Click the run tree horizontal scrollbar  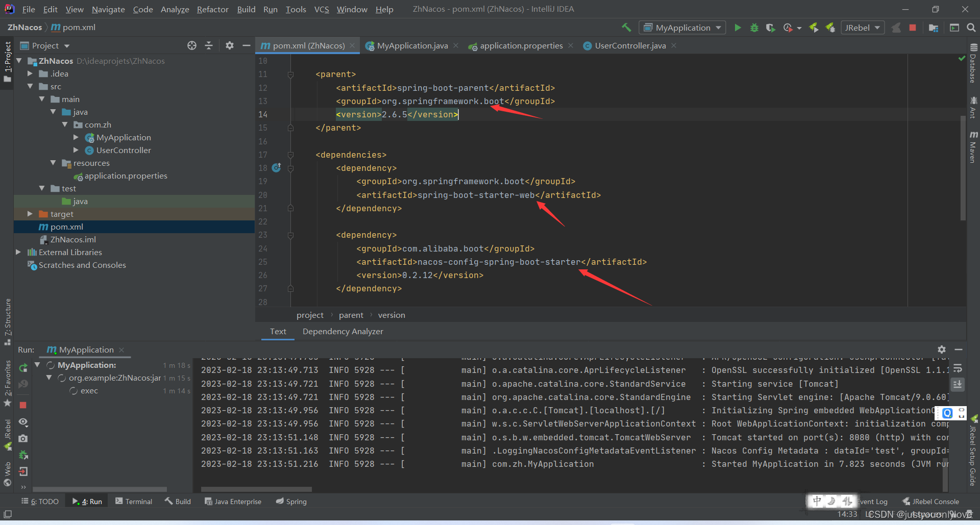(x=100, y=489)
